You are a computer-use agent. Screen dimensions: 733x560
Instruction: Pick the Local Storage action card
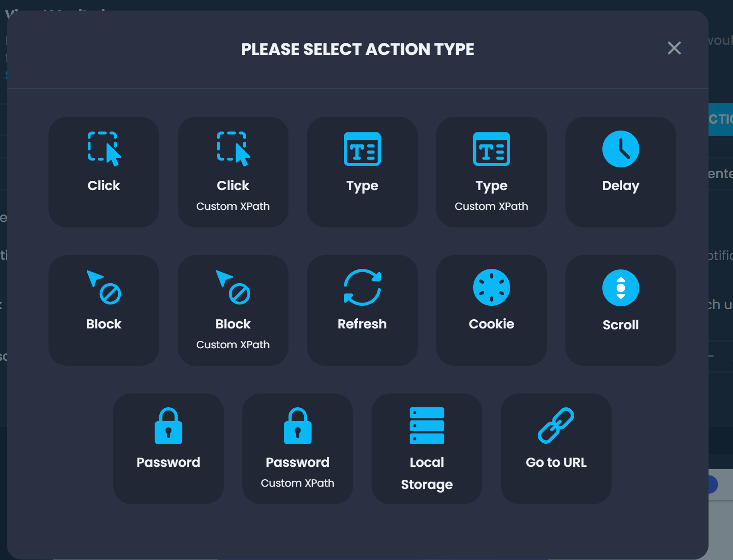(x=427, y=448)
